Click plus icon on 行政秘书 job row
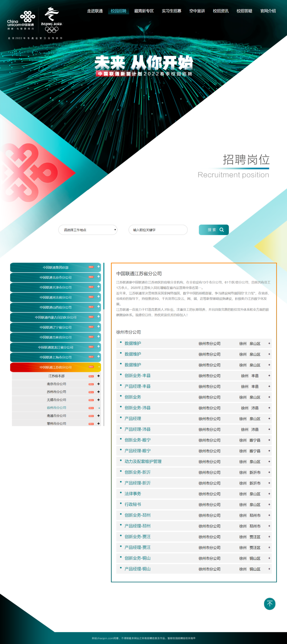 pos(269,504)
